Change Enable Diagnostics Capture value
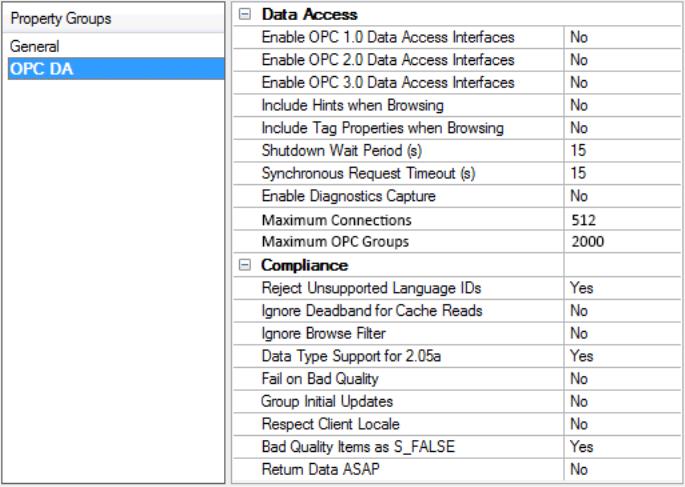This screenshot has height=487, width=685. tap(620, 196)
